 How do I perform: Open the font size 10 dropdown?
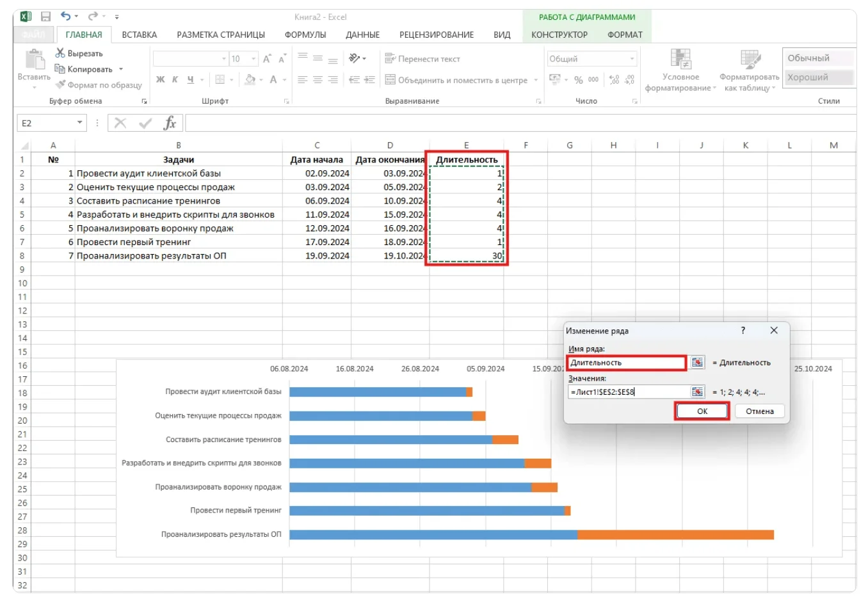point(253,59)
